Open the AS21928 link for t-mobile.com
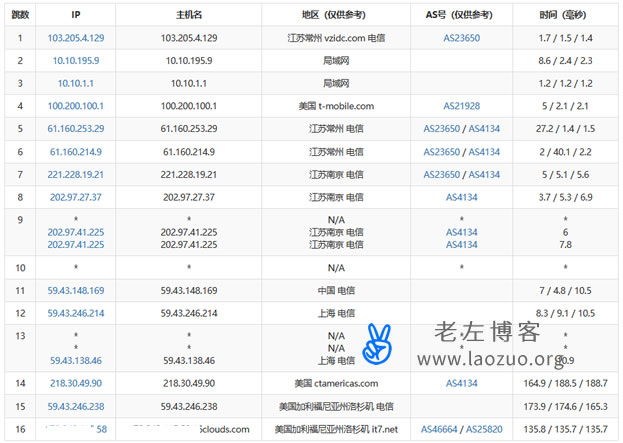Viewport: 623px width, 443px height. point(461,105)
